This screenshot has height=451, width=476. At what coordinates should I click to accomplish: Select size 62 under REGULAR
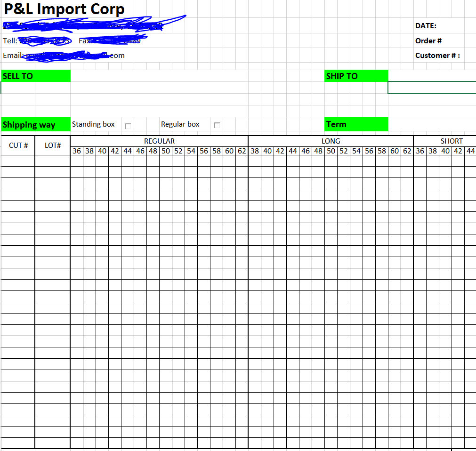coord(242,151)
